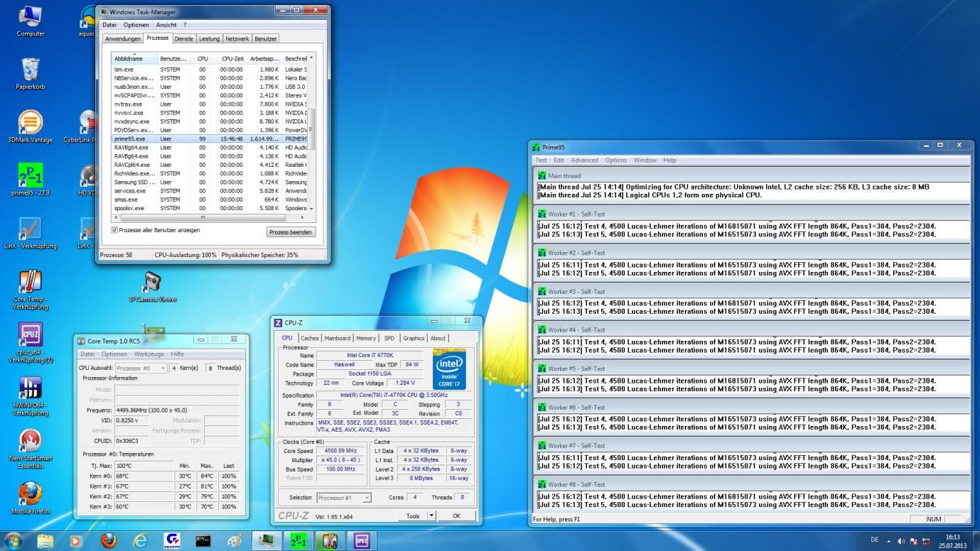Click the Frequenz value field in Core Temp

177,410
